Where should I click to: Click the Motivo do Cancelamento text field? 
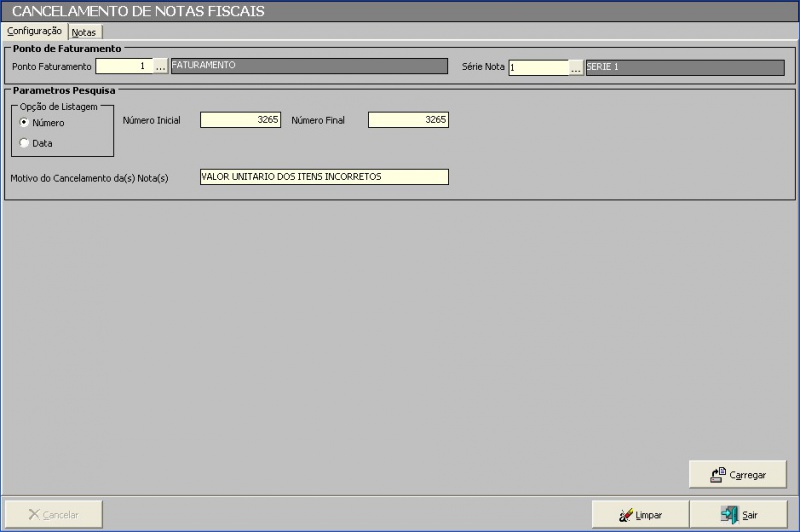click(x=324, y=177)
